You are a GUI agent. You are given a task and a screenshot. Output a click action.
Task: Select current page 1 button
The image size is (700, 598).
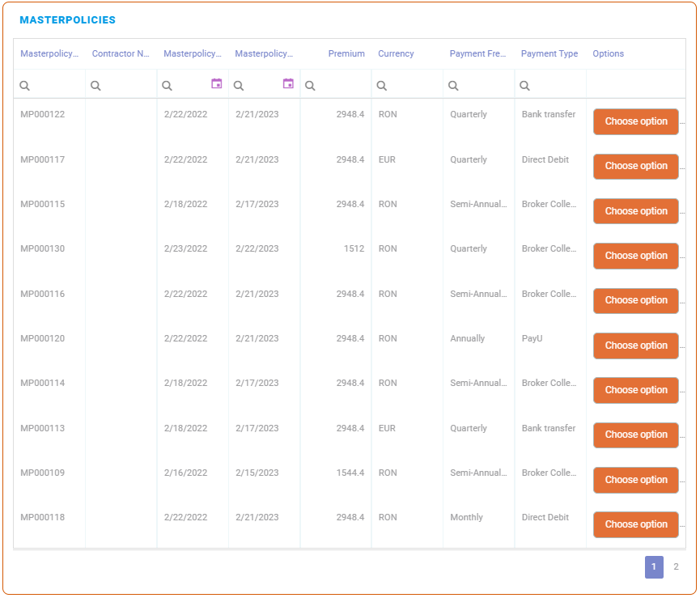click(654, 567)
